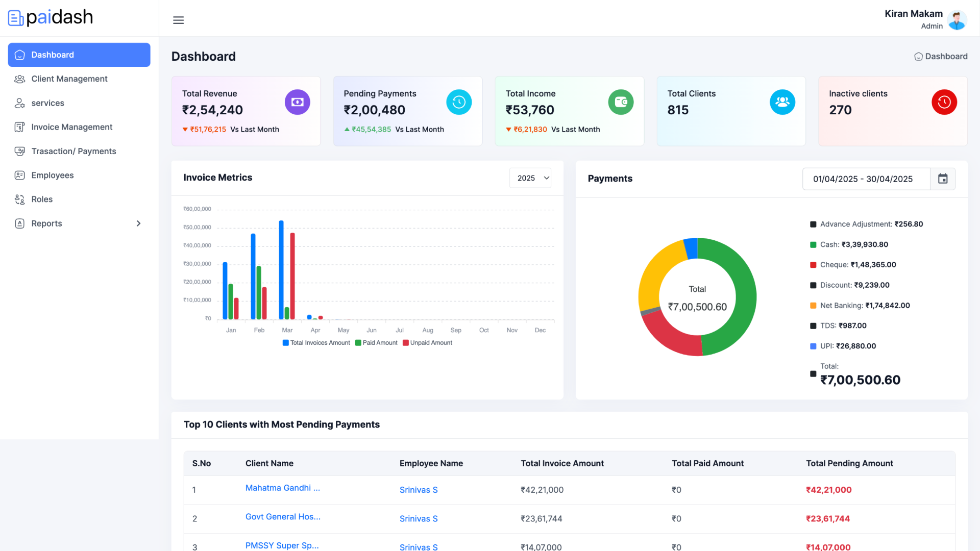
Task: Click the Pending Payments card
Action: pos(408,111)
